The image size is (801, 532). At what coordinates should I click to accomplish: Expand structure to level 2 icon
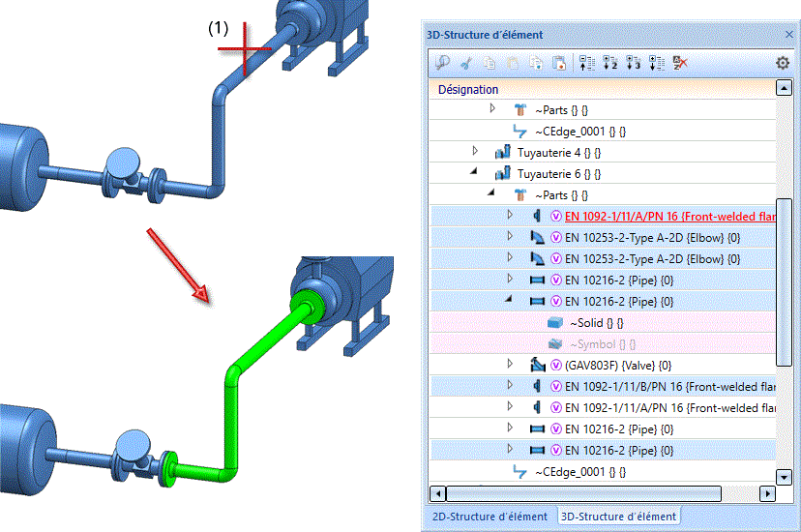click(x=610, y=63)
